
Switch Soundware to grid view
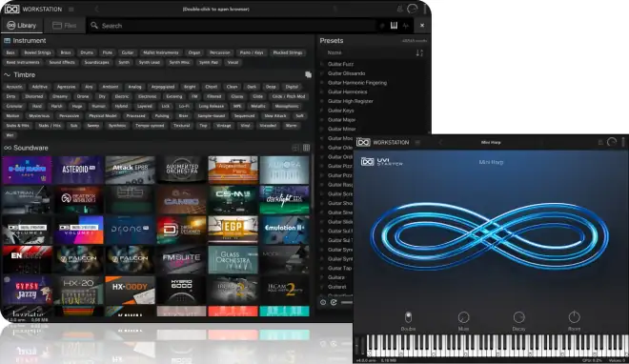(x=307, y=148)
